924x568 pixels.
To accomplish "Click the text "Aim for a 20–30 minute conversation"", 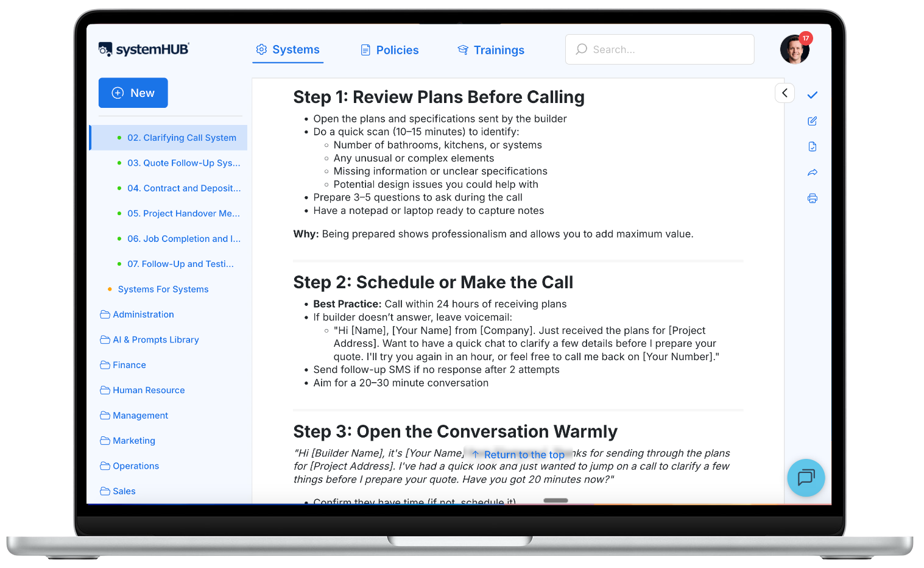I will (x=401, y=383).
